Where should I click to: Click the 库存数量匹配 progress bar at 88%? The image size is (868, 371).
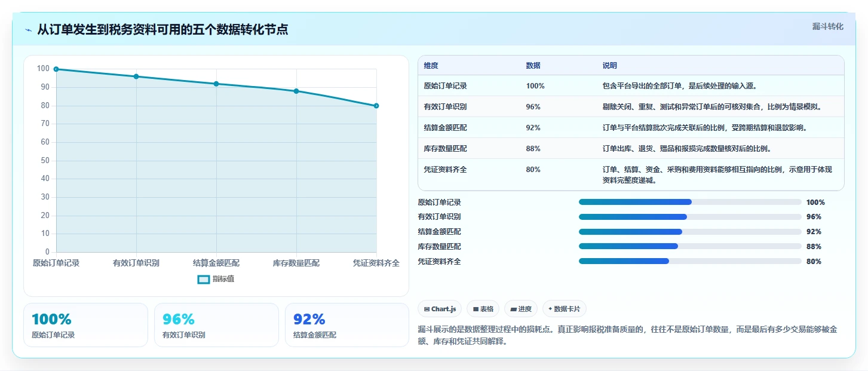[690, 246]
